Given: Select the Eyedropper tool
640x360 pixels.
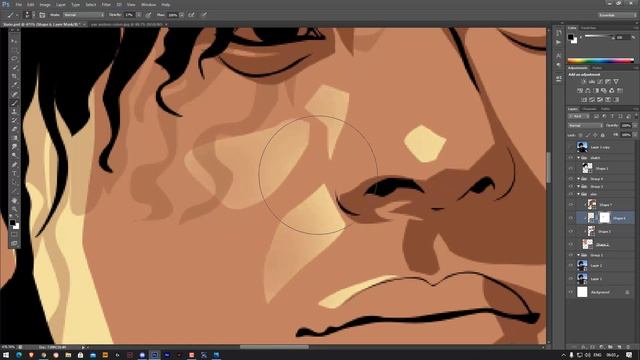Looking at the screenshot, I should pyautogui.click(x=14, y=85).
